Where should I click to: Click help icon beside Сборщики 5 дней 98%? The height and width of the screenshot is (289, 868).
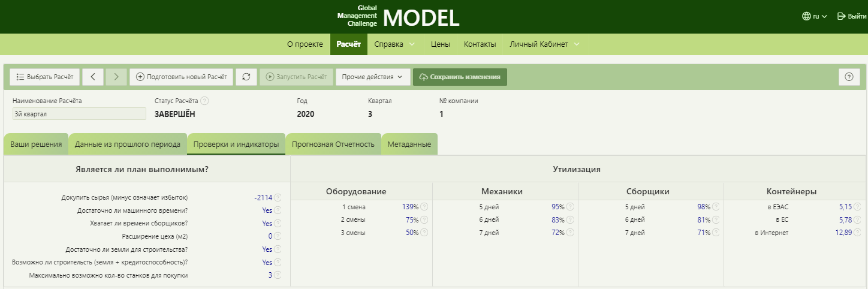[716, 207]
